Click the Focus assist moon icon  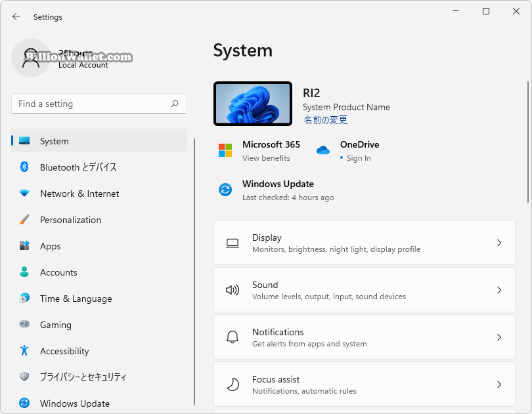(x=233, y=384)
